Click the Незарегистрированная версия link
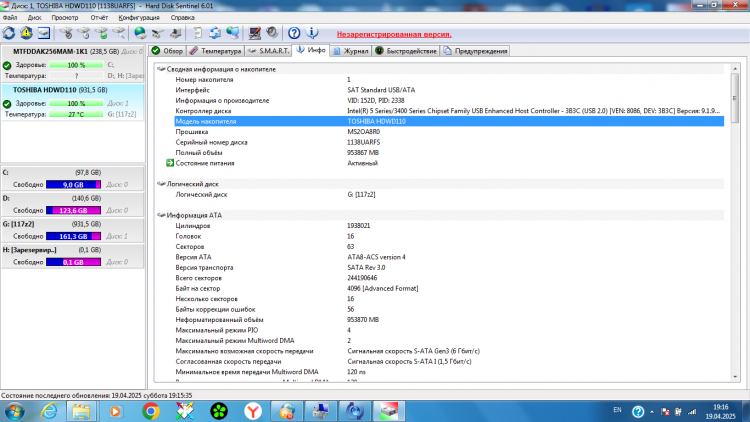Viewport: 750px width, 422px height. [x=394, y=34]
